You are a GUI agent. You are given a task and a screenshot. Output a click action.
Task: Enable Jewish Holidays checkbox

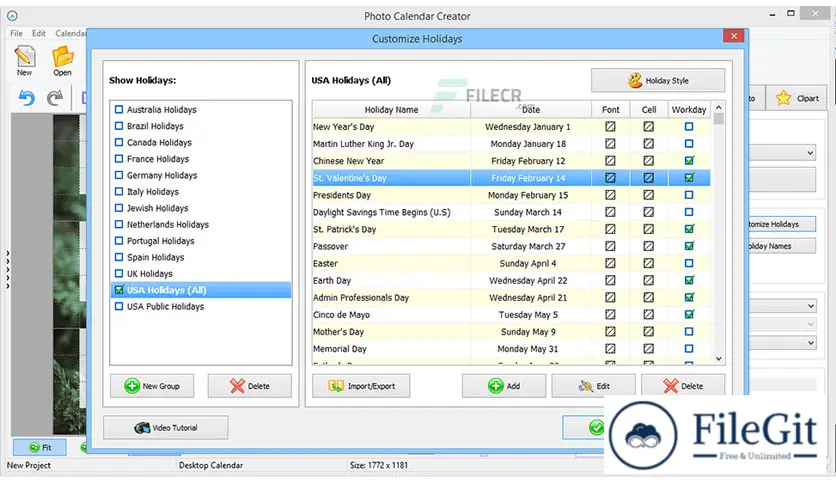click(x=119, y=208)
